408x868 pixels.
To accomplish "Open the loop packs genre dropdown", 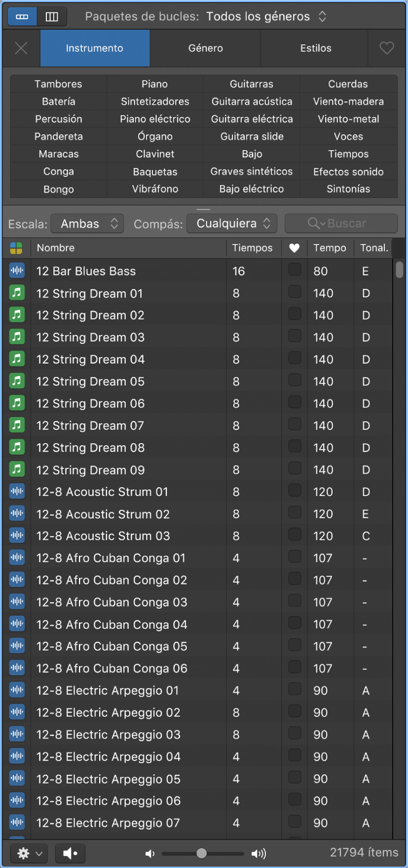I will click(266, 17).
